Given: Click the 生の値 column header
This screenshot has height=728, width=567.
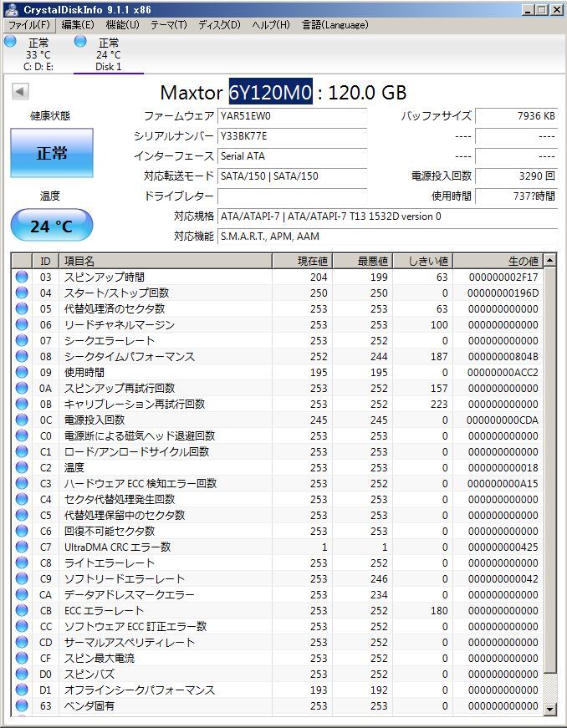Looking at the screenshot, I should [498, 261].
